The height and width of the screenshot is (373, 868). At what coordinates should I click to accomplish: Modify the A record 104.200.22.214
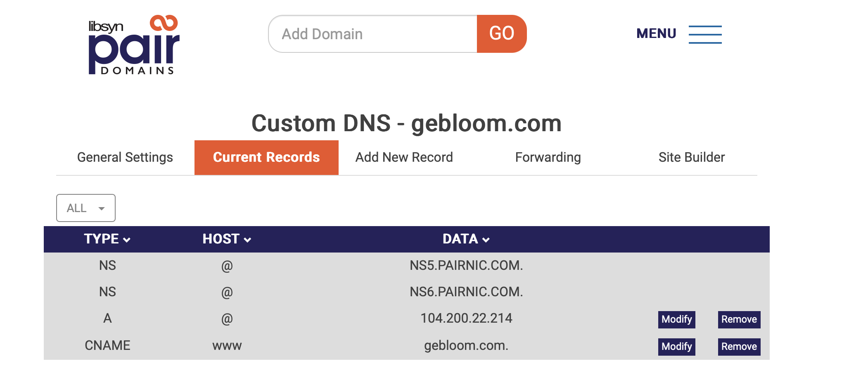(677, 319)
